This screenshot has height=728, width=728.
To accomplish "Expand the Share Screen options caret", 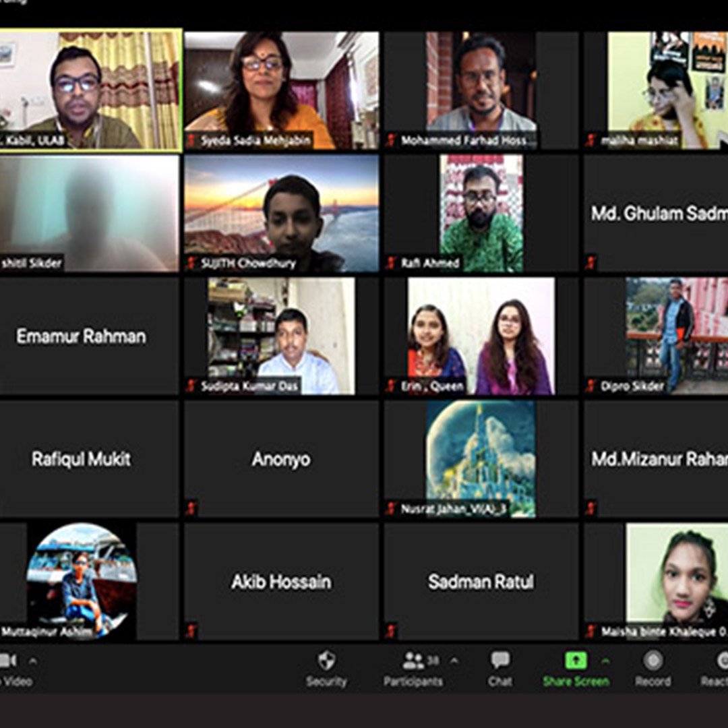I will [x=605, y=660].
